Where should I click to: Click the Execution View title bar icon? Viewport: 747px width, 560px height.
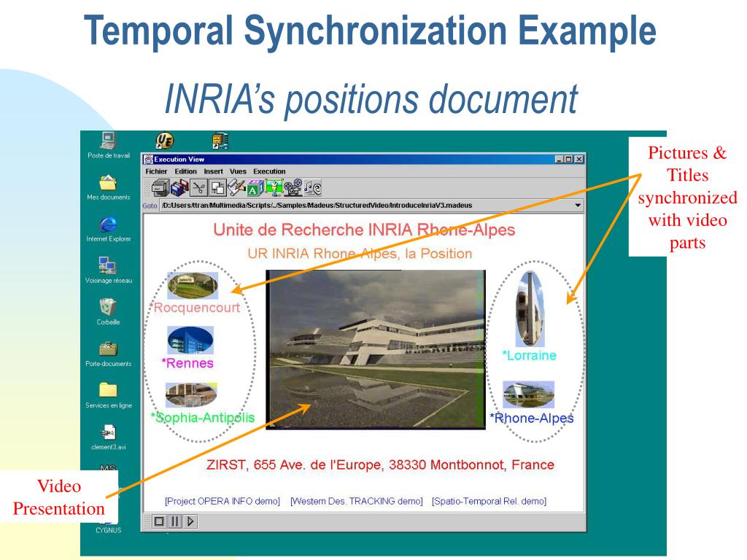pos(148,159)
